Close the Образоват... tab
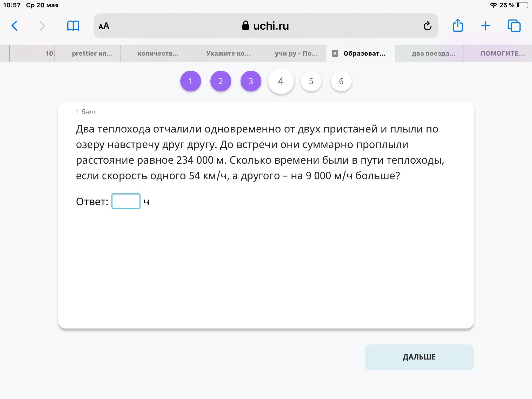 click(x=335, y=54)
